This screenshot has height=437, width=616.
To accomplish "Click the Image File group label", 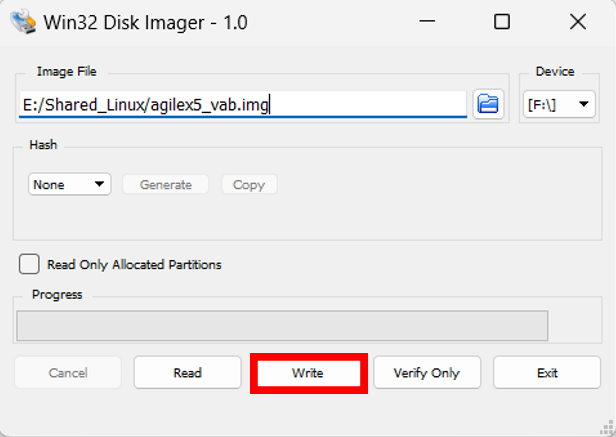I will click(x=66, y=72).
